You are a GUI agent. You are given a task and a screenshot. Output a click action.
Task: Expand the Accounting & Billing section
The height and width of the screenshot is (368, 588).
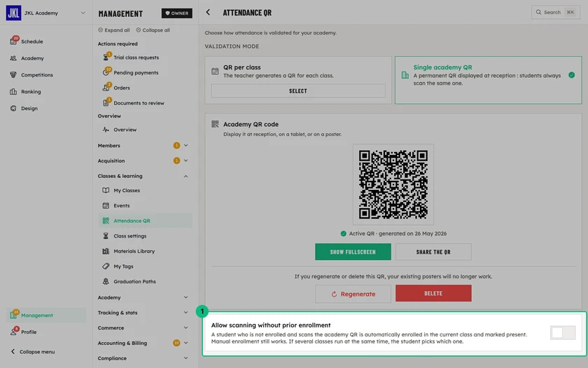tap(185, 343)
